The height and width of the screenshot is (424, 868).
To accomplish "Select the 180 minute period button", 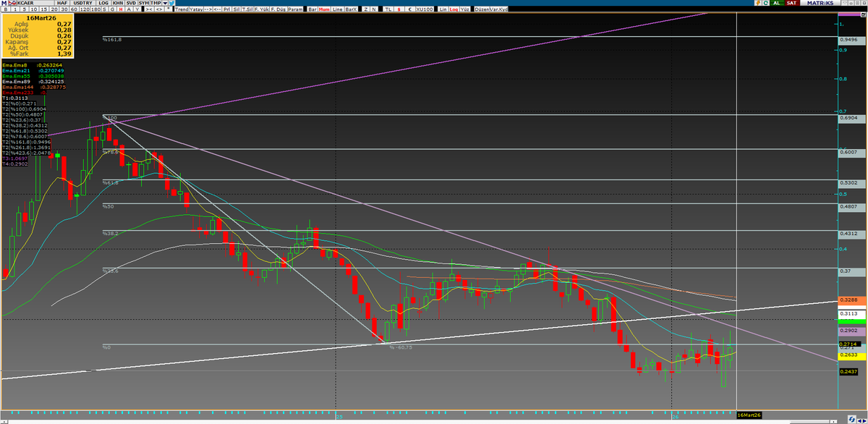I will click(95, 9).
